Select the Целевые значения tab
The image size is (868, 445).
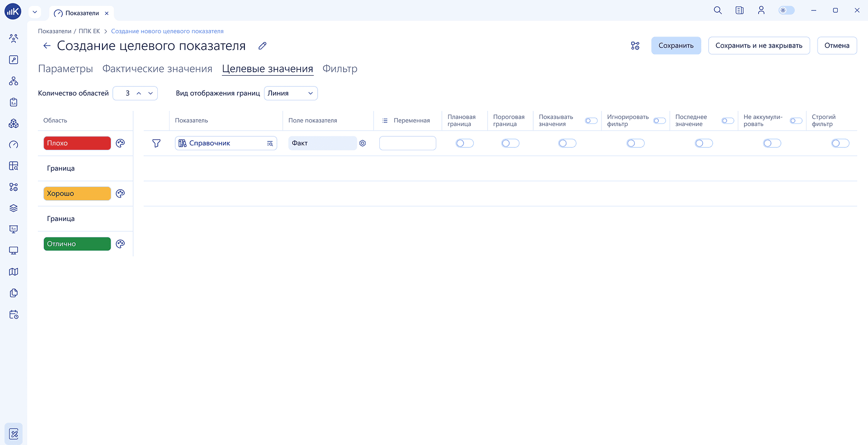268,69
